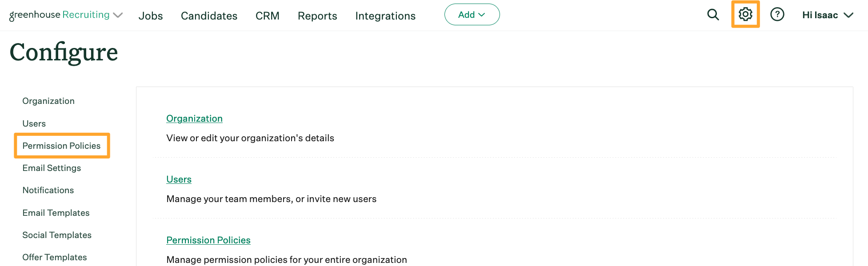
Task: Expand the Greenhouse Recruiting product switcher chevron
Action: tap(118, 16)
